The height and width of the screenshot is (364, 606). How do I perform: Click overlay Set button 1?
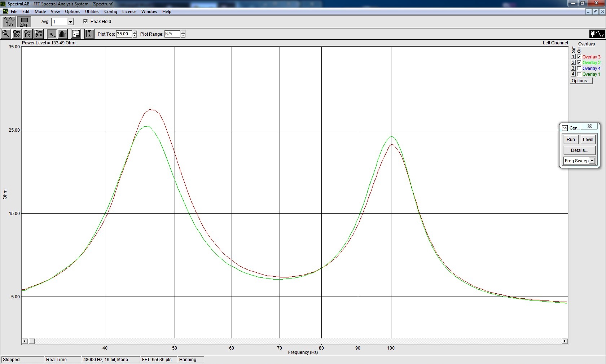click(x=573, y=57)
